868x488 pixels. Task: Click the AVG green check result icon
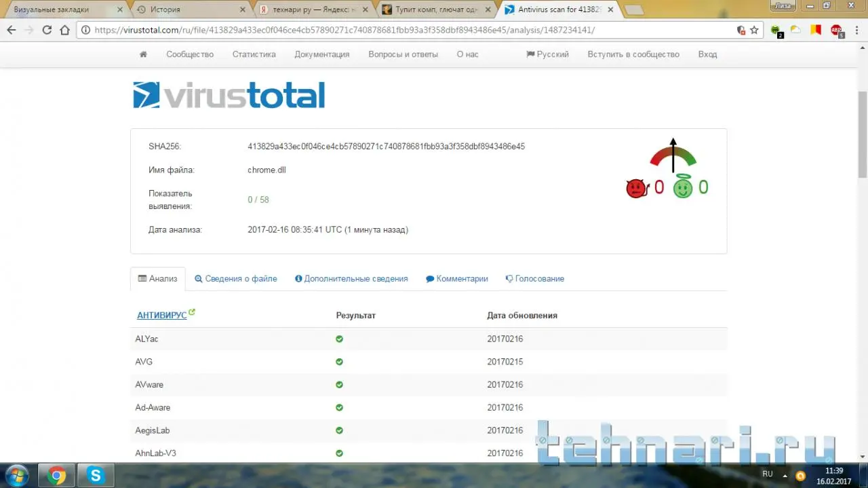[339, 362]
